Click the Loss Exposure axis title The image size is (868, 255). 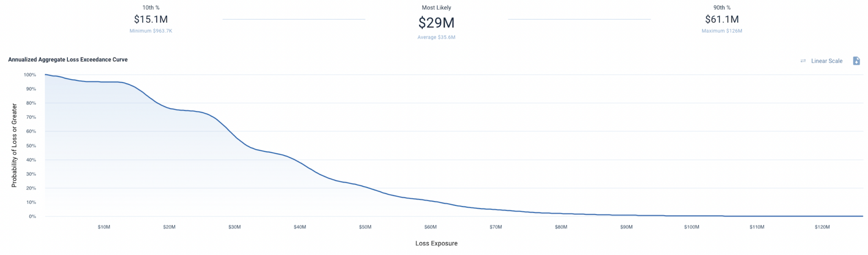pos(436,244)
